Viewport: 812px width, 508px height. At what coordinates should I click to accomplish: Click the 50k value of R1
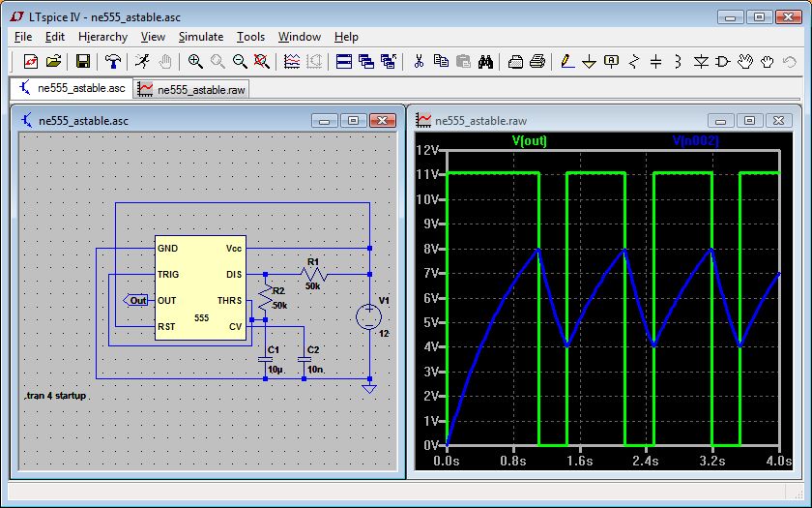pyautogui.click(x=312, y=286)
